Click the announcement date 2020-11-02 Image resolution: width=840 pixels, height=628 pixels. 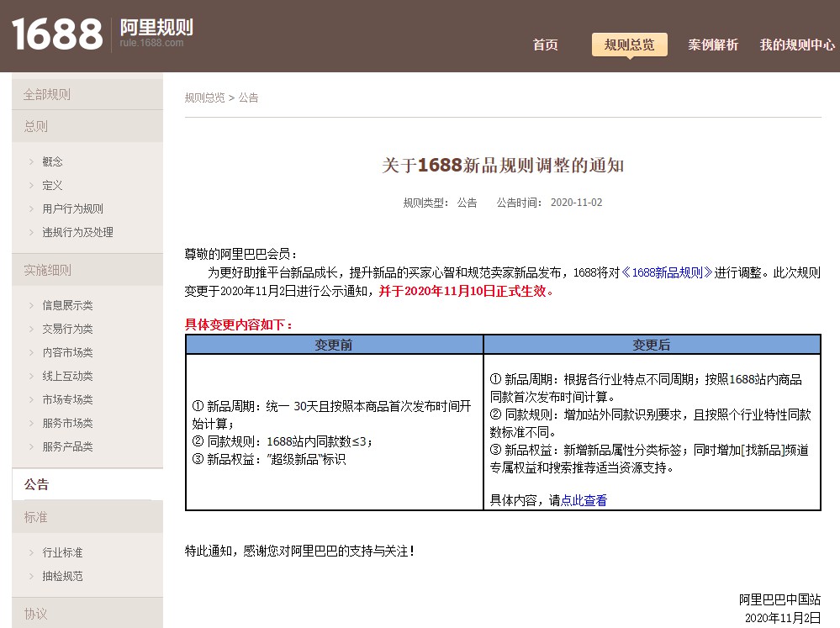coord(577,203)
